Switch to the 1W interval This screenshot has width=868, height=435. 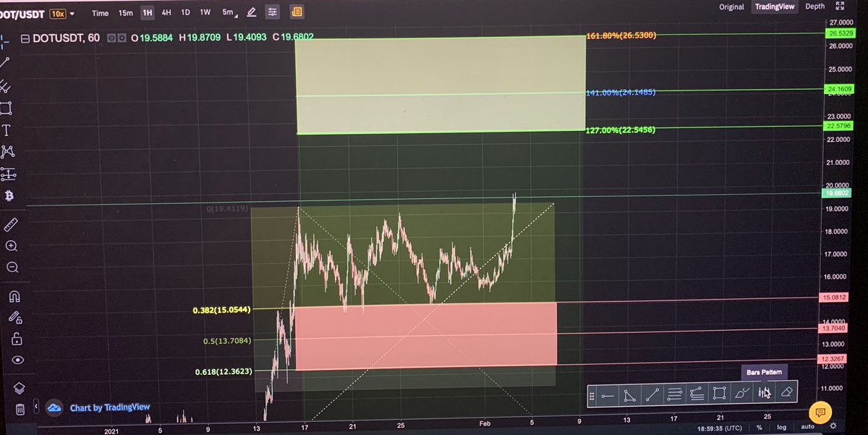coord(205,12)
